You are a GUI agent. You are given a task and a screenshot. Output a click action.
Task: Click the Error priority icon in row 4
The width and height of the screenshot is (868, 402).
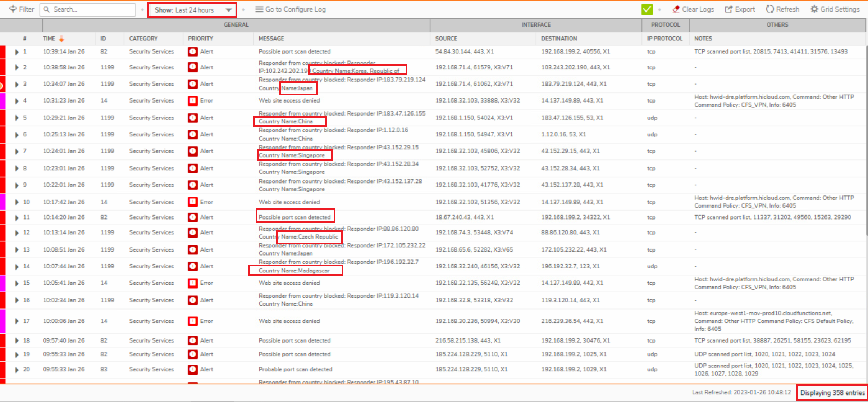point(192,100)
